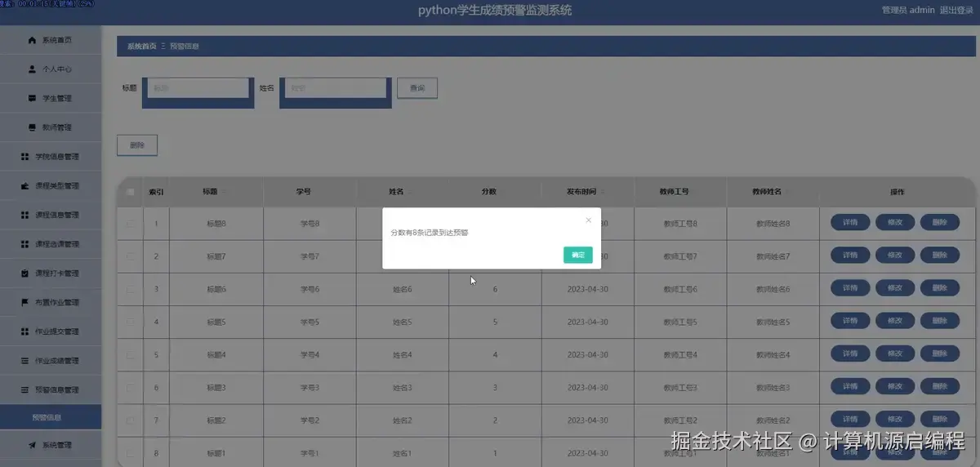
Task: Click 删除 for the 姓名6 row
Action: (x=940, y=288)
